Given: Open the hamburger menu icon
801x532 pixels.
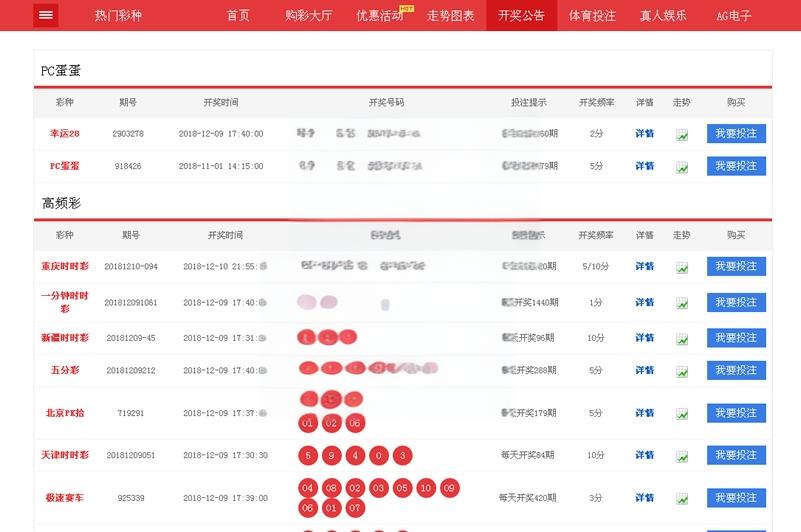Looking at the screenshot, I should coord(46,15).
